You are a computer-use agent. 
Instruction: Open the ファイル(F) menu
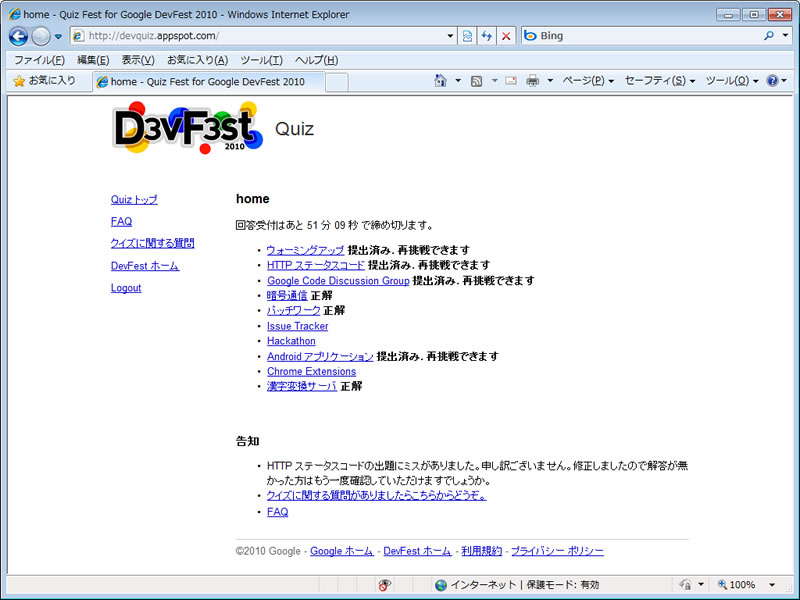40,60
